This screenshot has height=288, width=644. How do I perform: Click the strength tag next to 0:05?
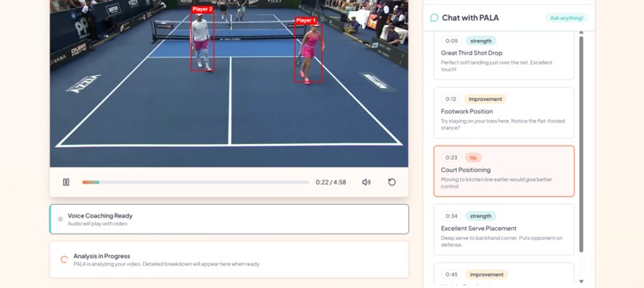[x=481, y=41]
